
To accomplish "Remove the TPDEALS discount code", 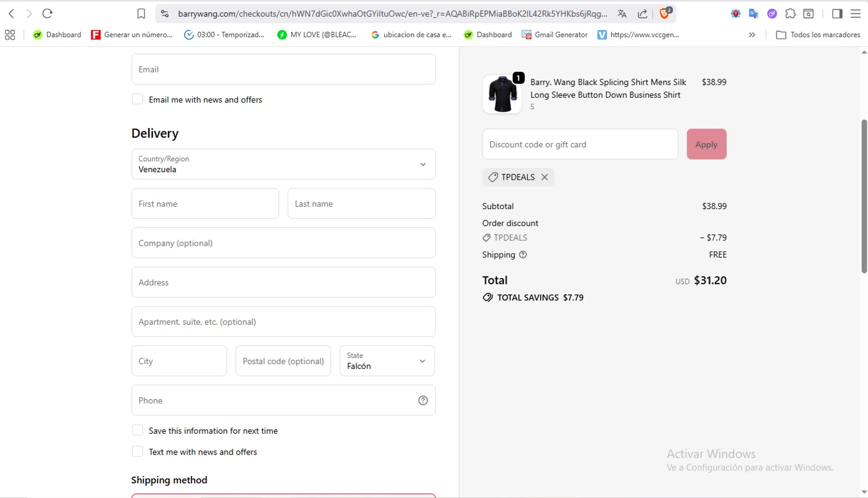I will pyautogui.click(x=545, y=177).
